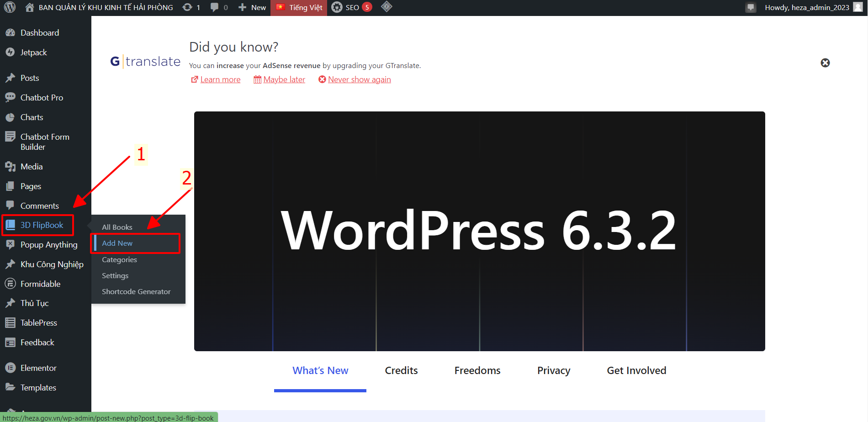Click the updates icon in admin bar

pos(191,7)
